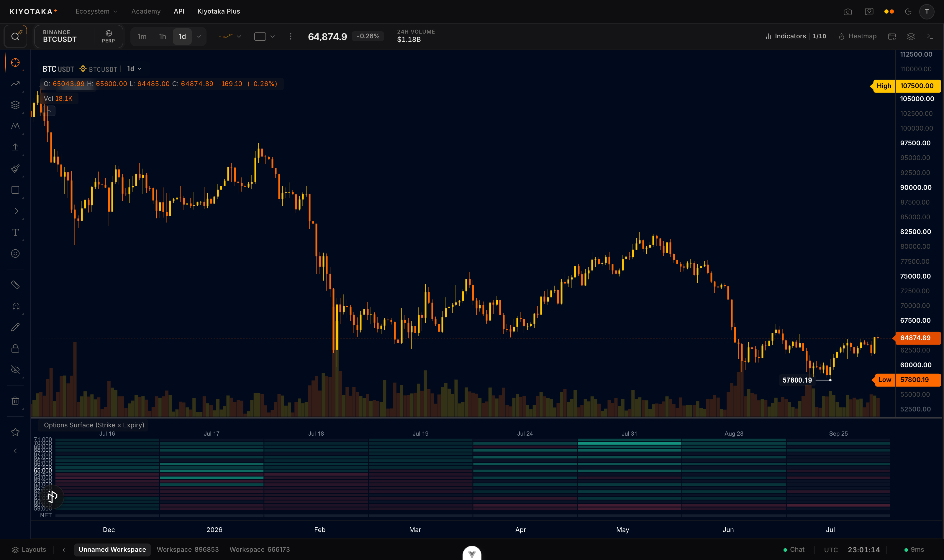The image size is (944, 560).
Task: Select the trend line drawing tool
Action: [x=15, y=84]
